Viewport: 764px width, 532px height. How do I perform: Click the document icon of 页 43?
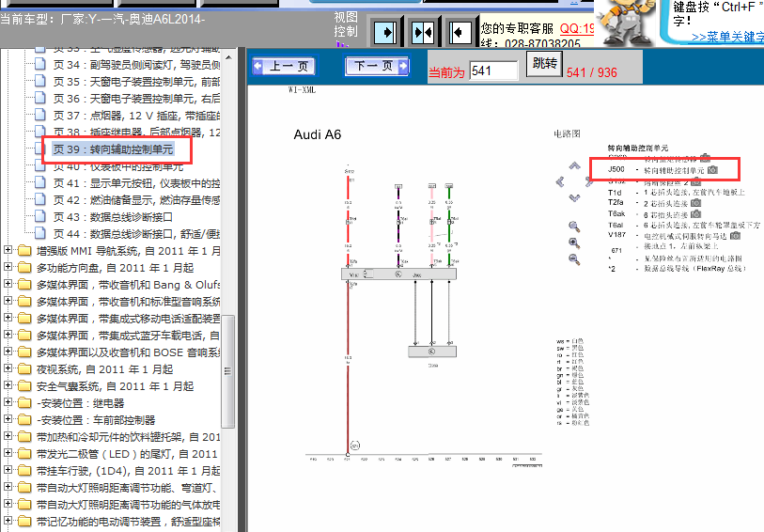tap(40, 217)
